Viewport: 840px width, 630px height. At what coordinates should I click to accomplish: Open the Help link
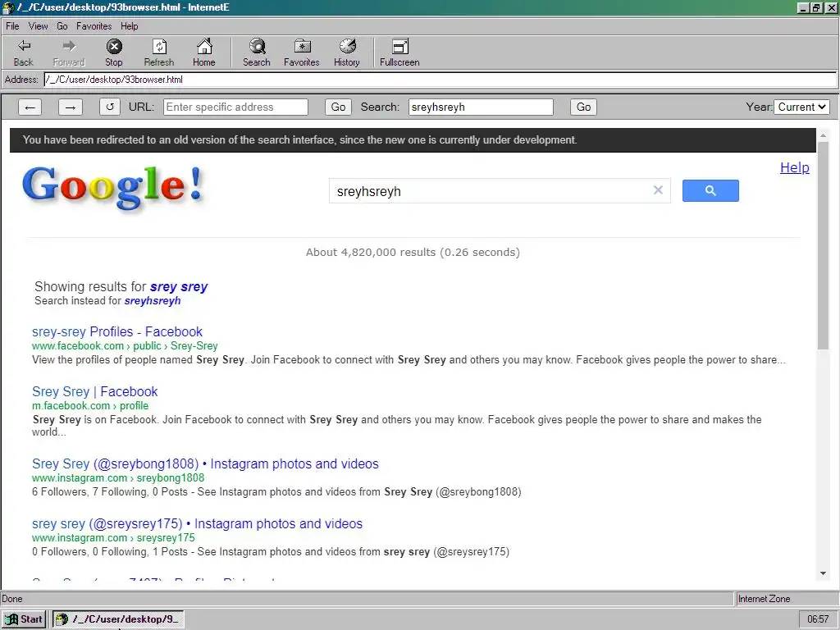click(794, 167)
